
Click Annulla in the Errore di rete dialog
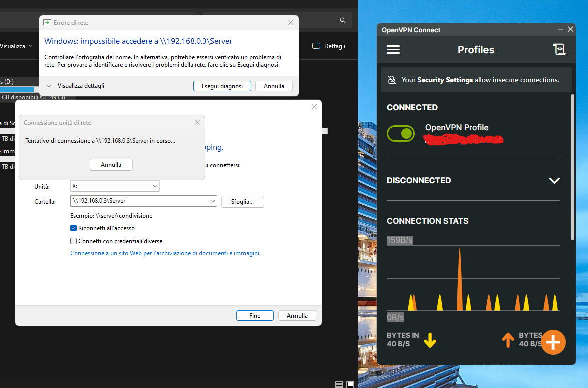(274, 86)
